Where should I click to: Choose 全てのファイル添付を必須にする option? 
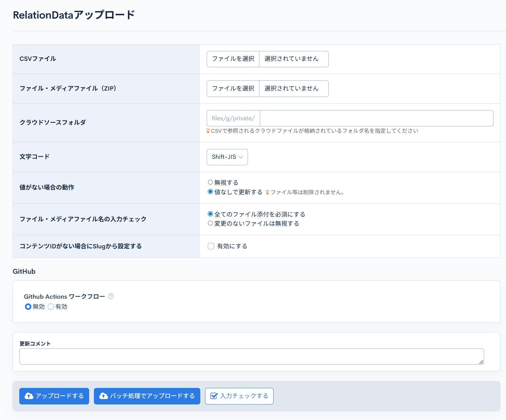(x=210, y=214)
